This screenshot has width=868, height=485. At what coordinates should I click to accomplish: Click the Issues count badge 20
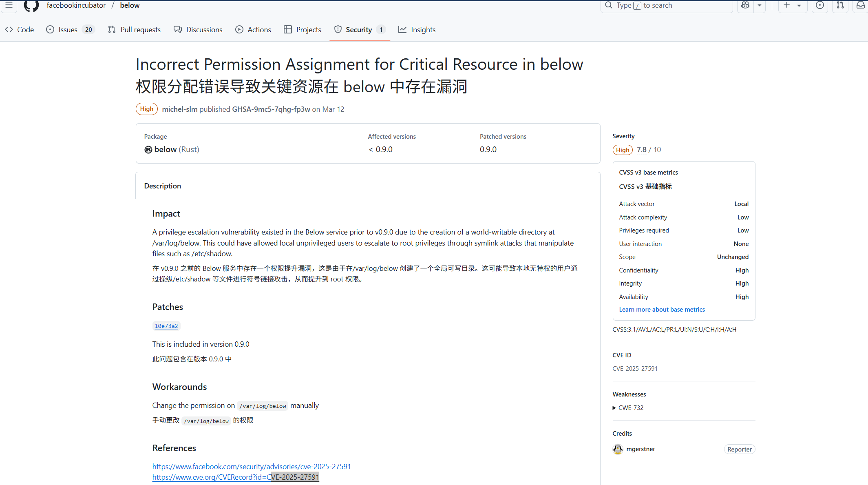(x=88, y=30)
